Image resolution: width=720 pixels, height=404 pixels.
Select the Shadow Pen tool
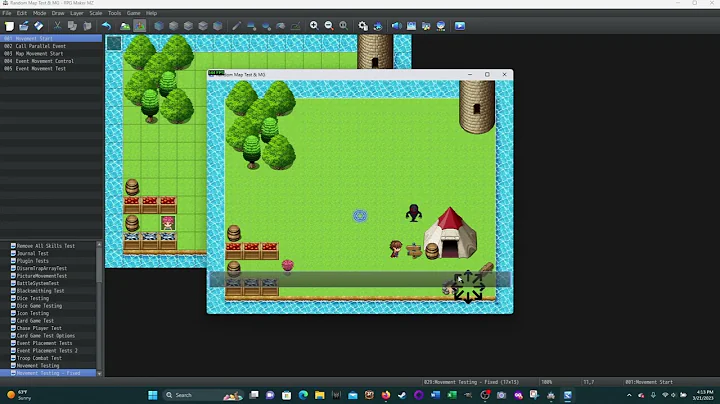coord(296,26)
